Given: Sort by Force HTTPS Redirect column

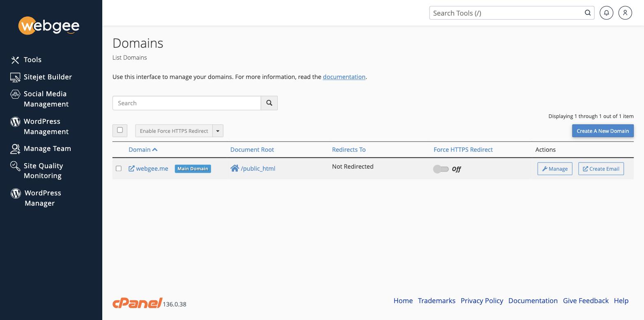Looking at the screenshot, I should tap(463, 150).
